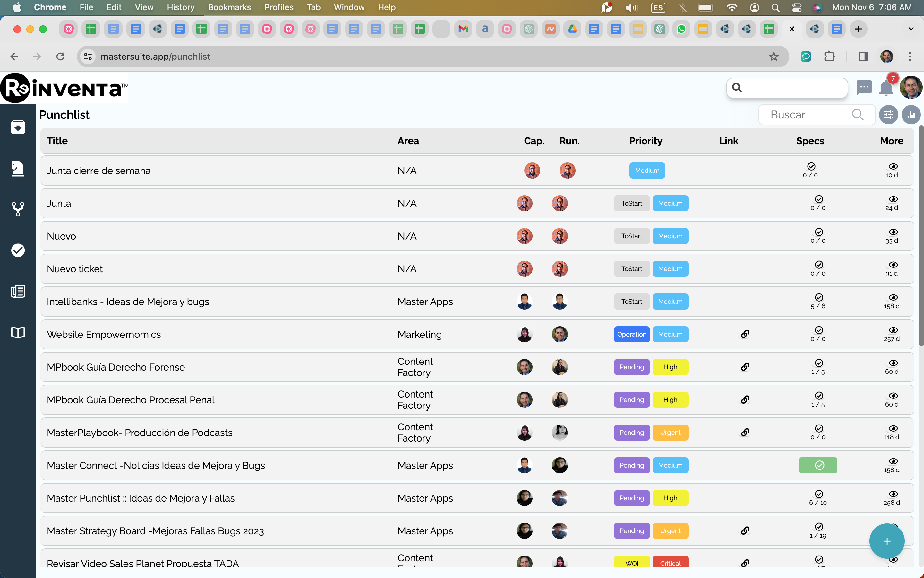The image size is (924, 578).
Task: Open Chrome extensions puzzle icon
Action: [829, 57]
